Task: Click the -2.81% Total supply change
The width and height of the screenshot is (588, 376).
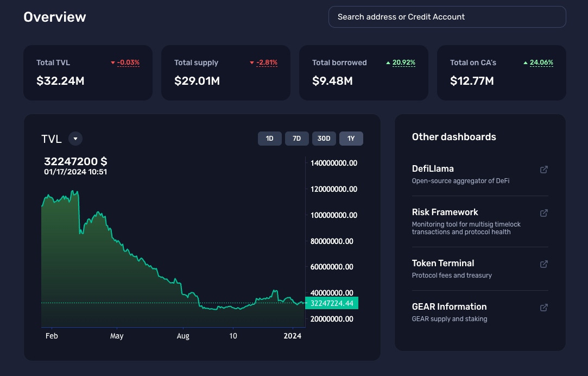Action: [x=267, y=62]
